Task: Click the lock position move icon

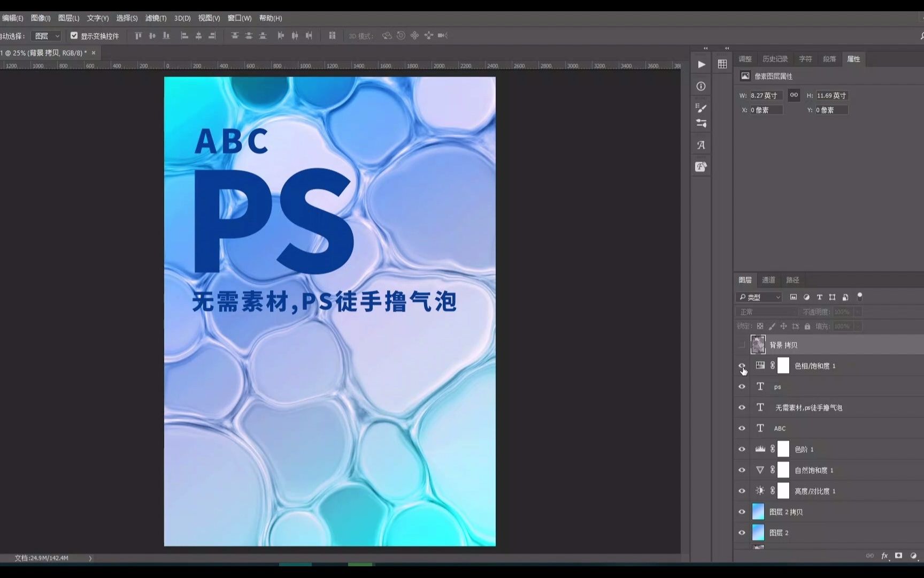Action: coord(783,326)
